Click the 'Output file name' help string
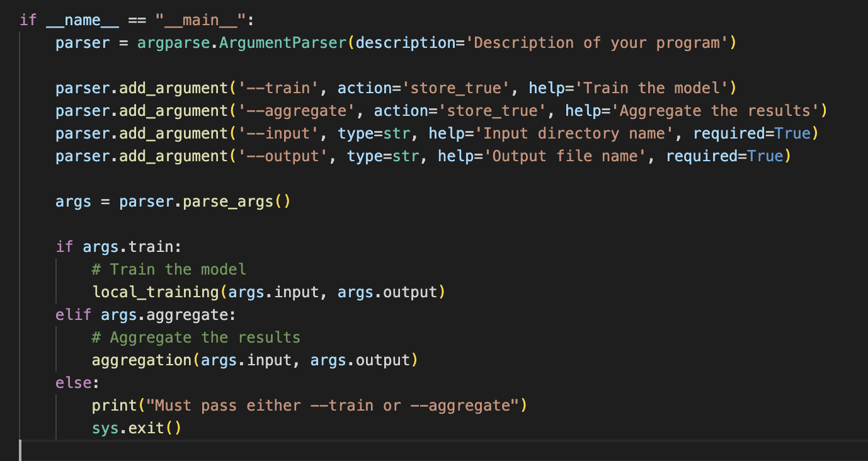Screen dimensions: 868x461 tap(565, 156)
